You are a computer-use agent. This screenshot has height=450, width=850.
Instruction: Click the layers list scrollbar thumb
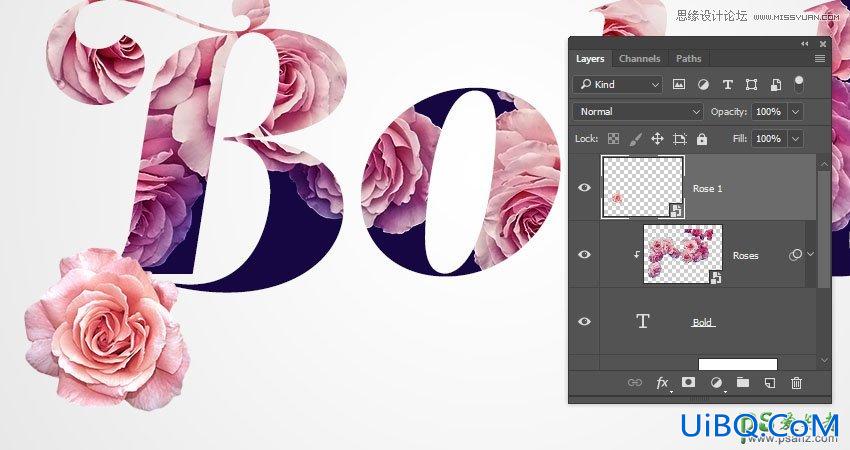(824, 229)
